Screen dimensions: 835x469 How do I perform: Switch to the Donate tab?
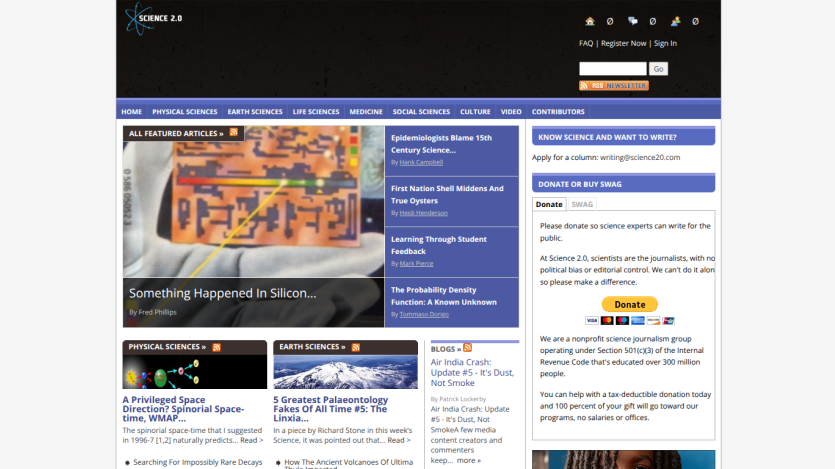tap(549, 204)
